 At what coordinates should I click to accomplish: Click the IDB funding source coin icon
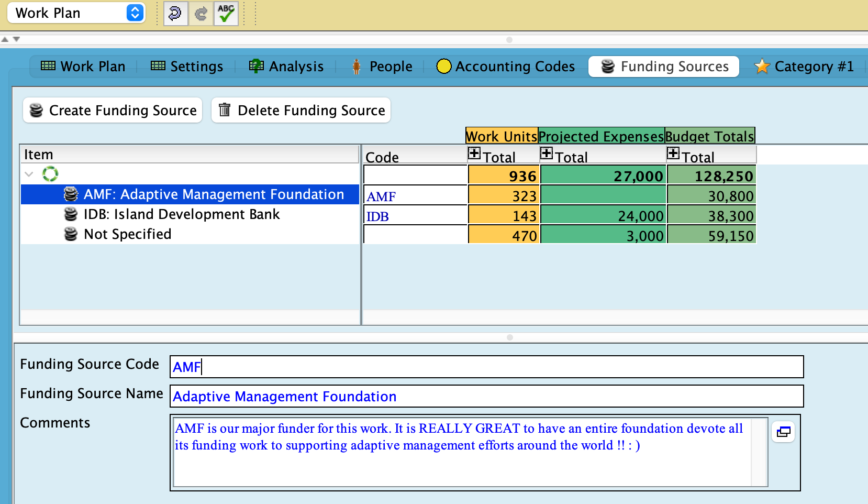[71, 214]
